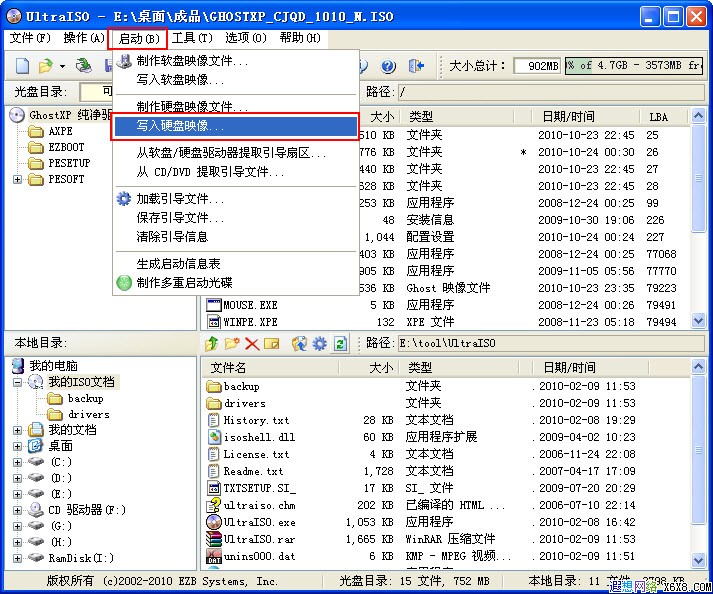This screenshot has height=594, width=713.
Task: Click the UltraISO.rar archive icon
Action: 214,539
